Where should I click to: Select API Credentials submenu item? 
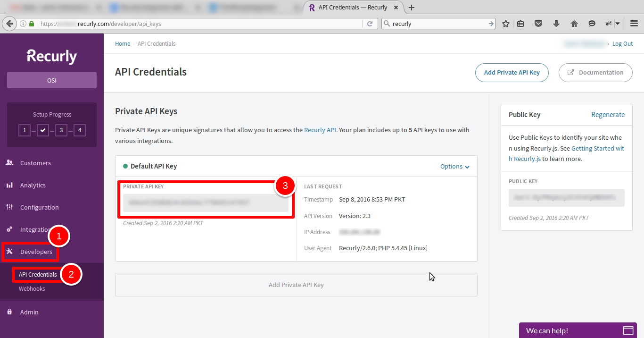tap(38, 274)
